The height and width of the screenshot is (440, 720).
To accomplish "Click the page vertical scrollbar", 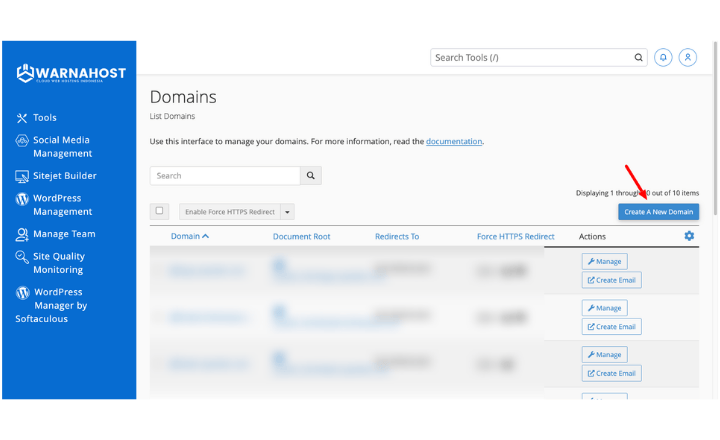I will [x=714, y=129].
